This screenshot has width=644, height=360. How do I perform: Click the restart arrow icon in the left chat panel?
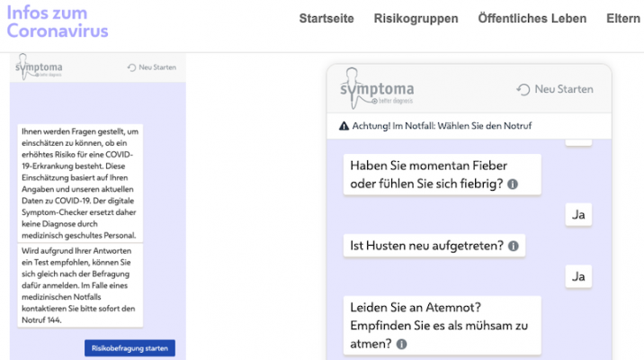131,67
